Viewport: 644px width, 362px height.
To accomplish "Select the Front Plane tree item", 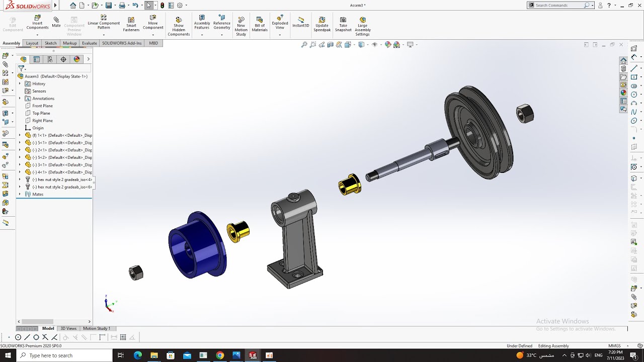I will coord(42,106).
